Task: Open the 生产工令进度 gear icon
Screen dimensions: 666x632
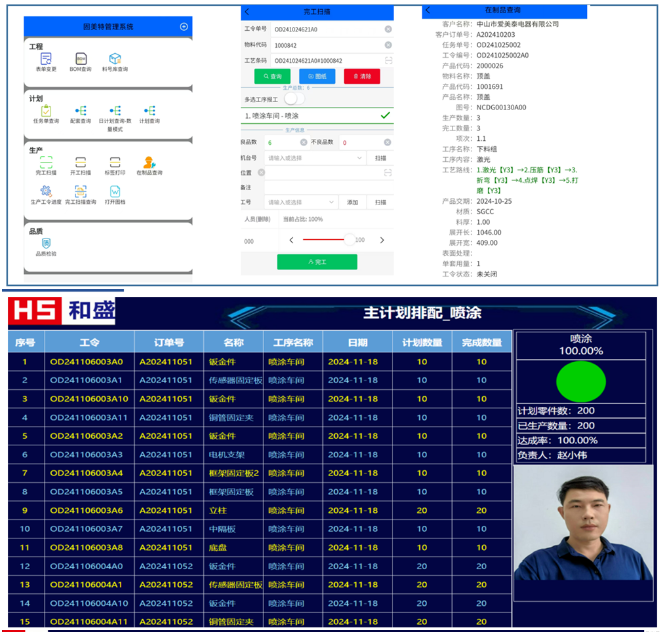Action: [x=46, y=192]
